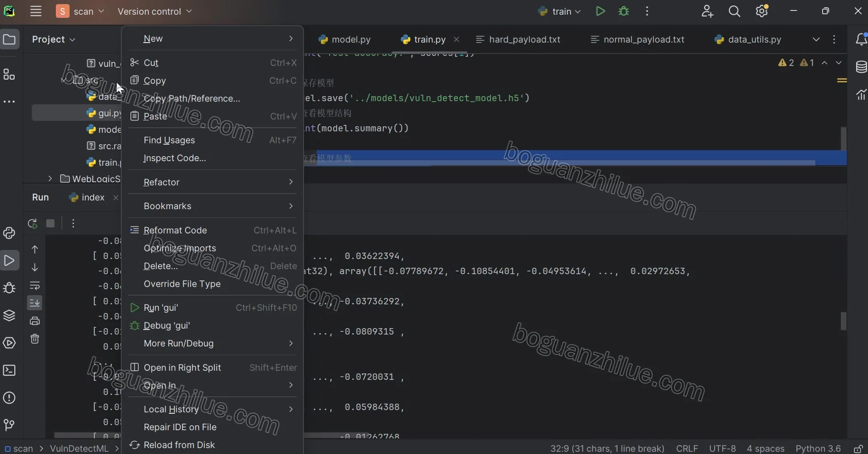The width and height of the screenshot is (868, 454).
Task: Open Python Console tool window
Action: [x=9, y=233]
